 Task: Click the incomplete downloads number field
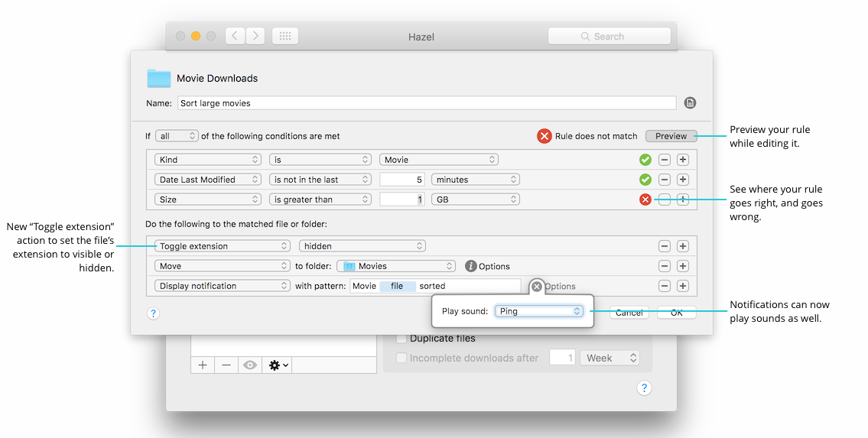point(562,358)
